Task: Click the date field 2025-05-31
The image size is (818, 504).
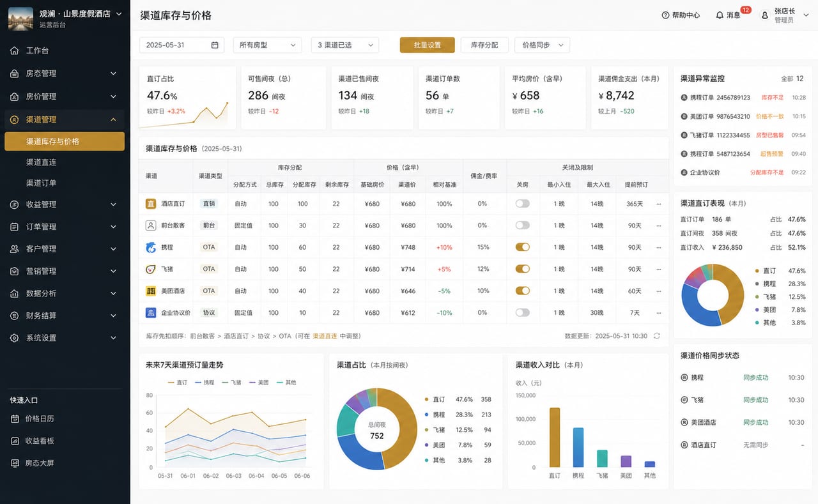Action: (182, 45)
